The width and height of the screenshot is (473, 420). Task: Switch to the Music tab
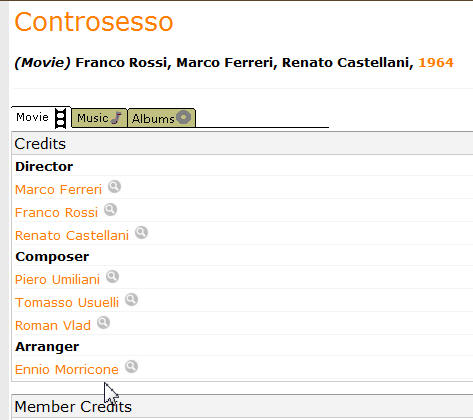click(x=99, y=118)
